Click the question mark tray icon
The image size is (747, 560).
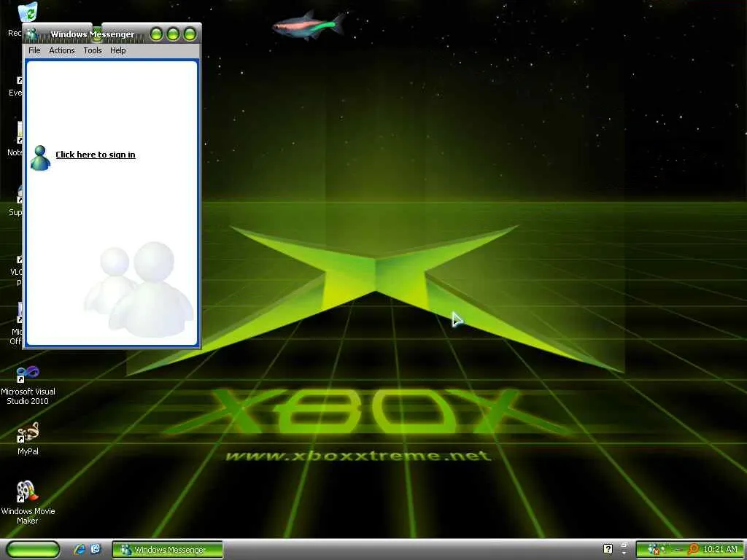(x=608, y=549)
